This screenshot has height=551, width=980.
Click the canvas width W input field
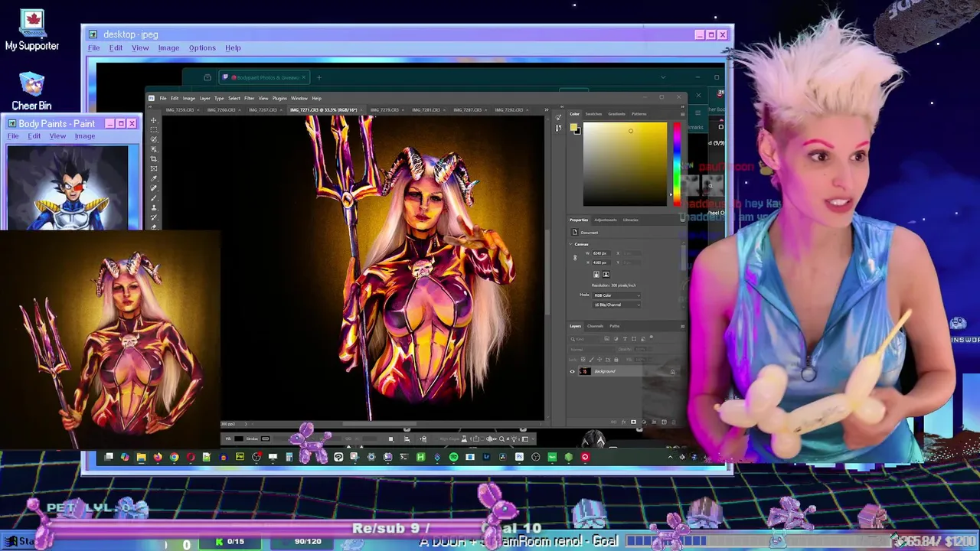(602, 253)
